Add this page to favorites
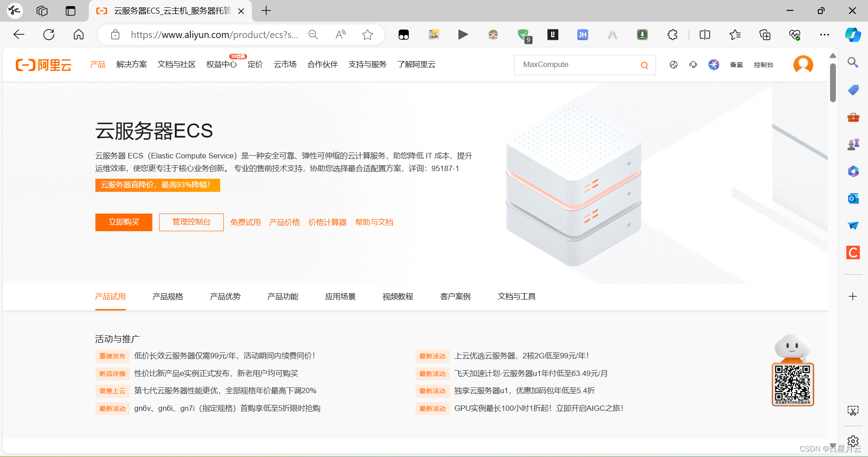 368,35
